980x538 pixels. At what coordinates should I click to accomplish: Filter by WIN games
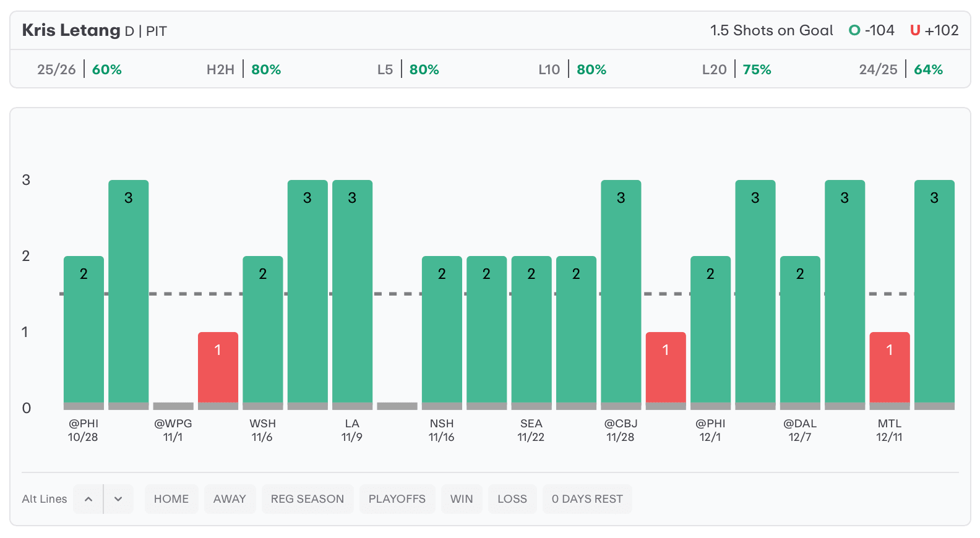click(462, 499)
